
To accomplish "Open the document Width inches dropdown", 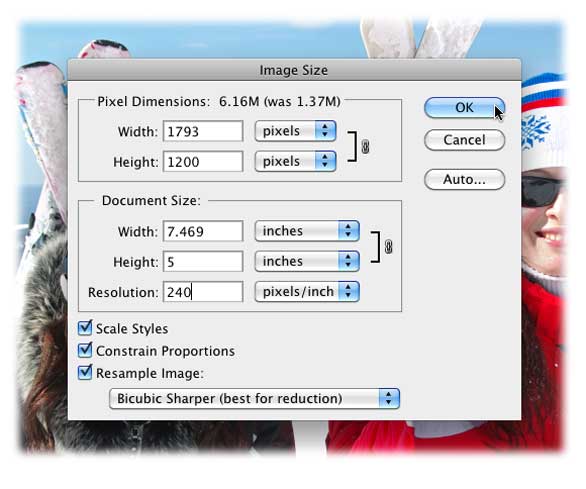I will click(307, 231).
